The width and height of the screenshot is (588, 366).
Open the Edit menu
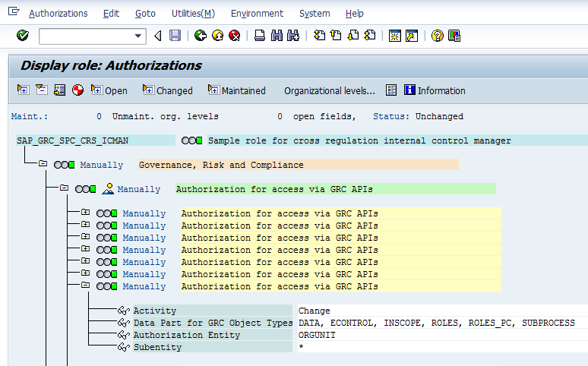pos(111,14)
